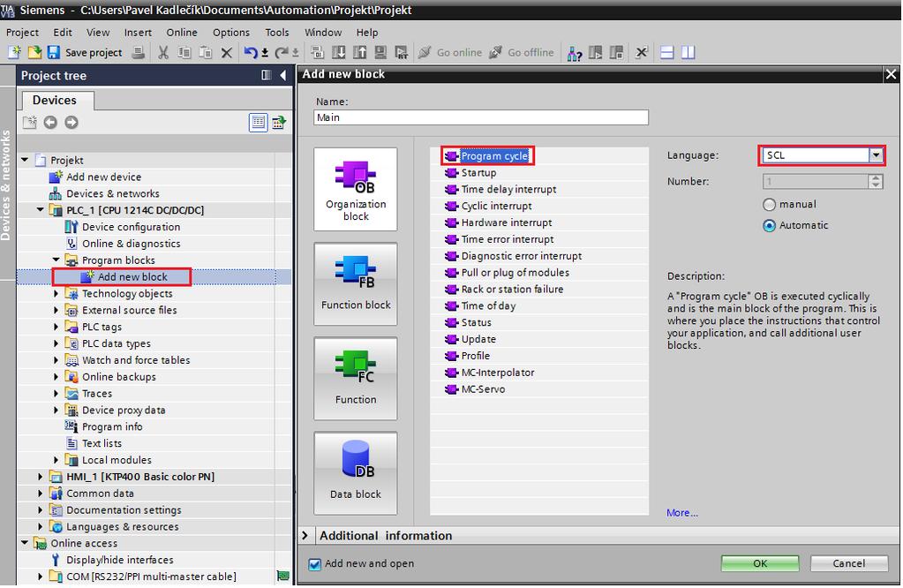
Task: Open Display/hide interfaces in the tree
Action: click(120, 560)
